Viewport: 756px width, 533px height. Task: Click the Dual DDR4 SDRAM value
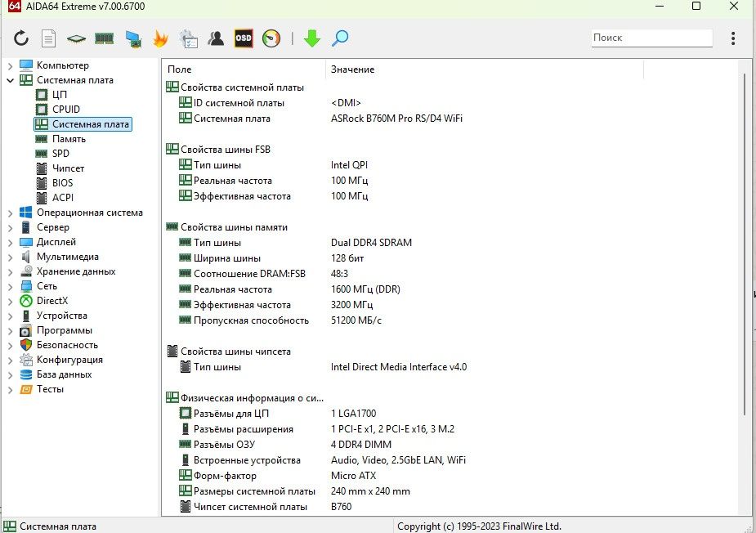click(371, 243)
